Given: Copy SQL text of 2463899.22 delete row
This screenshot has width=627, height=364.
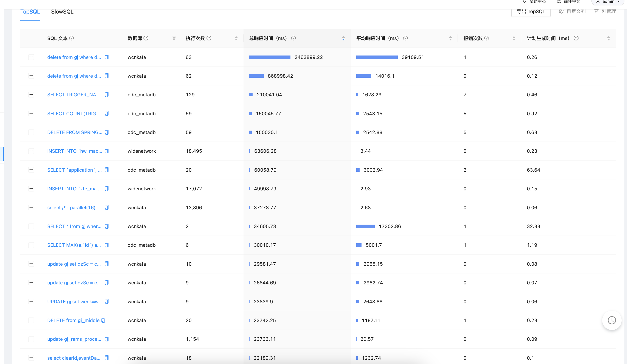Looking at the screenshot, I should [x=107, y=57].
